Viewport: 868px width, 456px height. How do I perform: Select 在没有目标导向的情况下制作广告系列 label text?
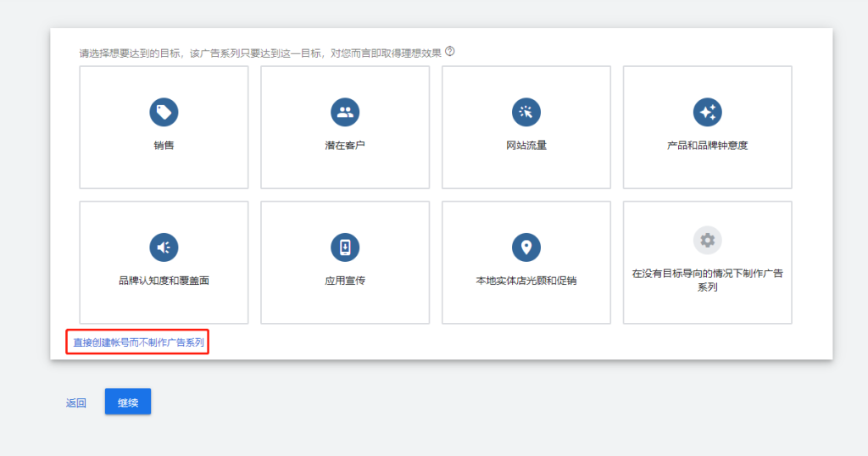point(707,280)
